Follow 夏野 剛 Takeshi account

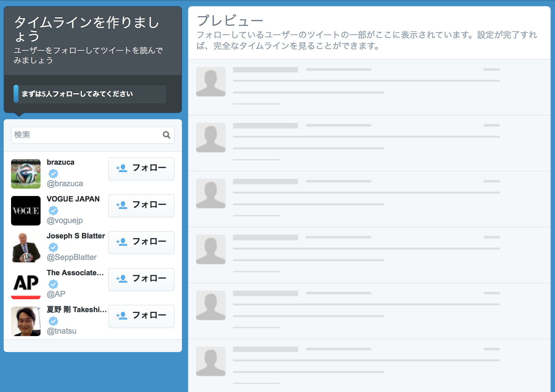coord(141,316)
